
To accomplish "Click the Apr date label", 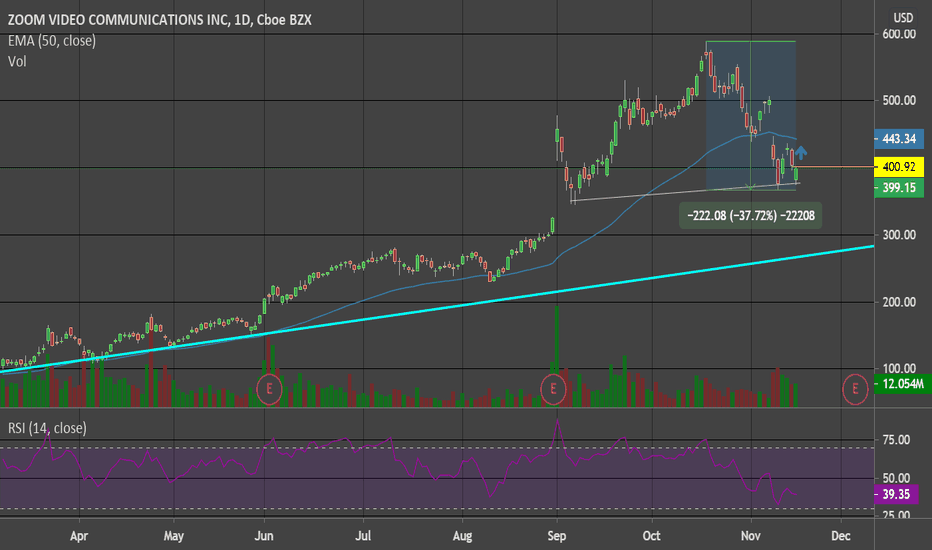I will pos(79,536).
